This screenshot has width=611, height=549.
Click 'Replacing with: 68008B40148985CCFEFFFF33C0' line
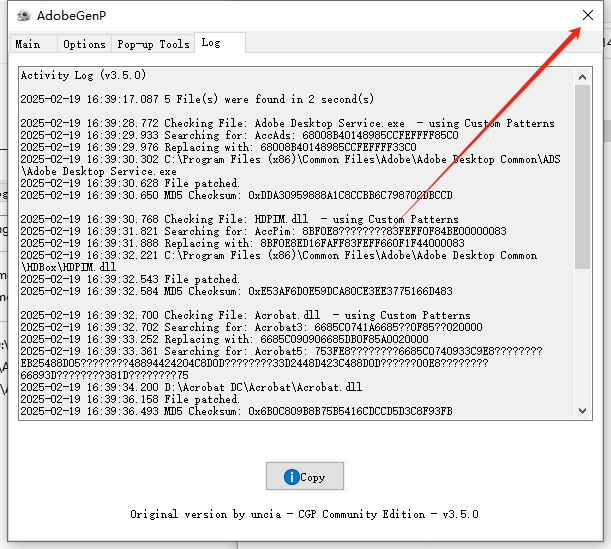click(x=218, y=147)
